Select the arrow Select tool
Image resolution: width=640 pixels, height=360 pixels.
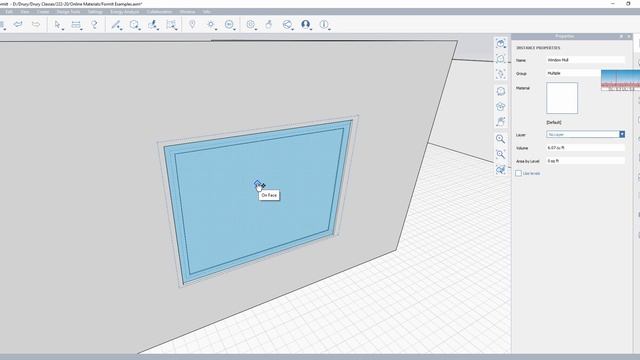coord(57,24)
